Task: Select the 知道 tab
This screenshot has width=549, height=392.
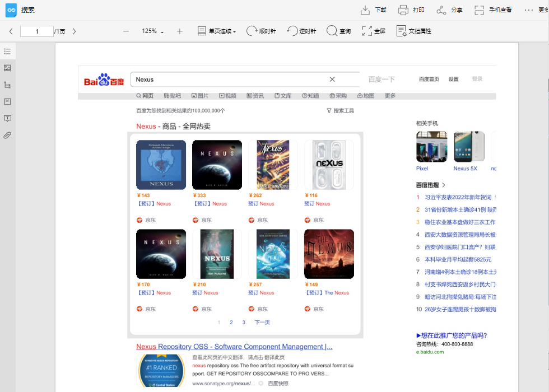Action: (310, 96)
